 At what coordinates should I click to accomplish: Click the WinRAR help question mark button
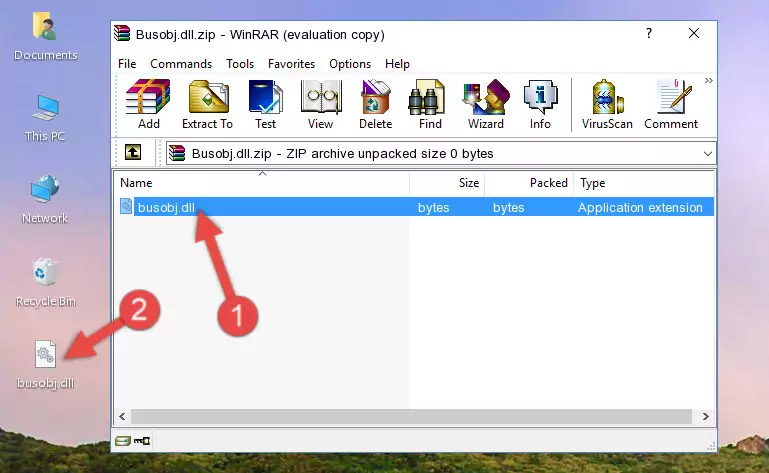click(649, 33)
